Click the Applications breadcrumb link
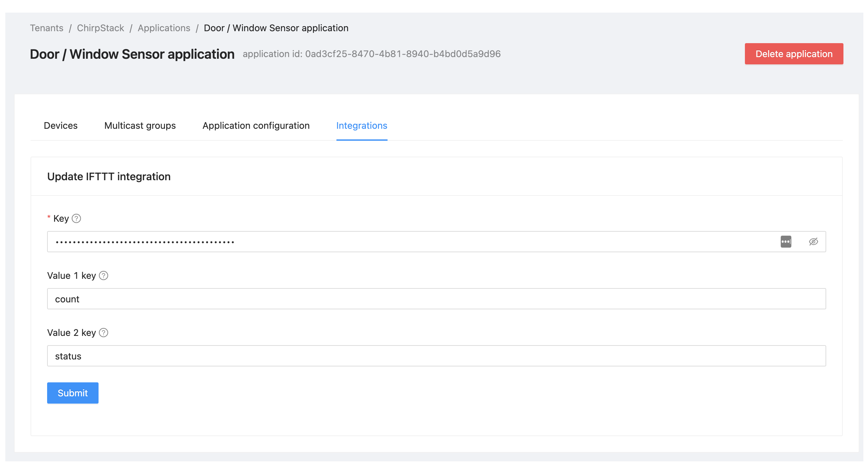 tap(164, 28)
